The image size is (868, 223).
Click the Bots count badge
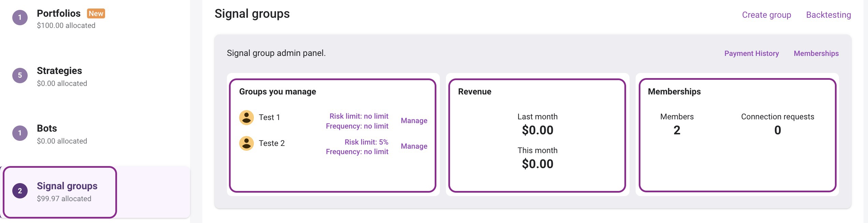20,133
